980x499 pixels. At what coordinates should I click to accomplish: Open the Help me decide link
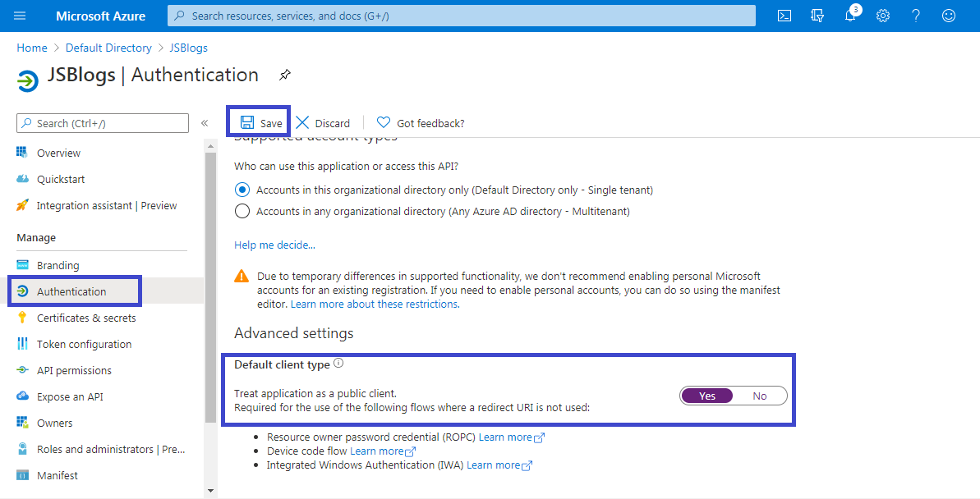point(274,245)
